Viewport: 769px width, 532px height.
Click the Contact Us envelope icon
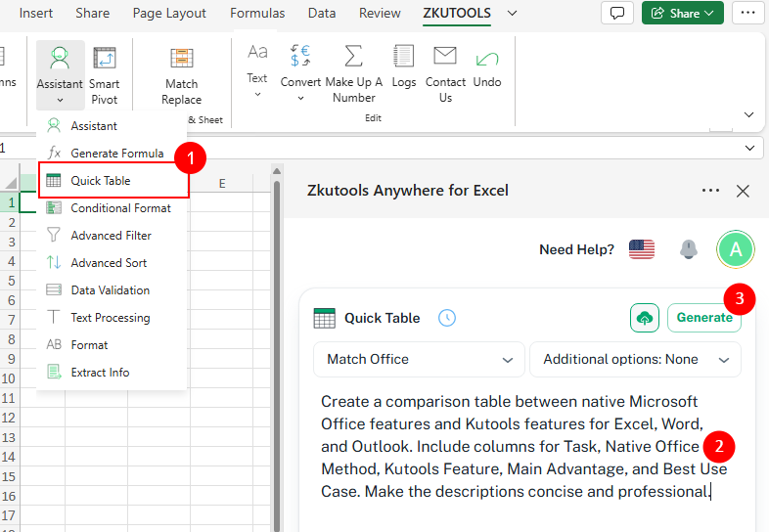445,56
